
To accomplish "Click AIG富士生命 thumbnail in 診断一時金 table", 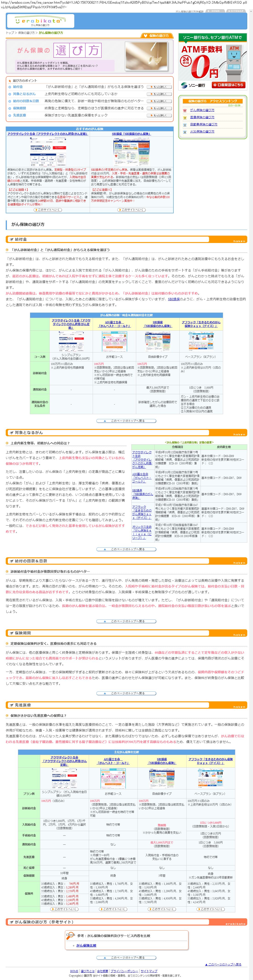I will coord(114,341).
